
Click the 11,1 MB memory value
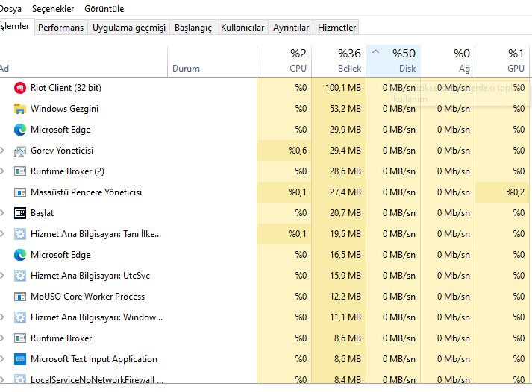click(345, 317)
